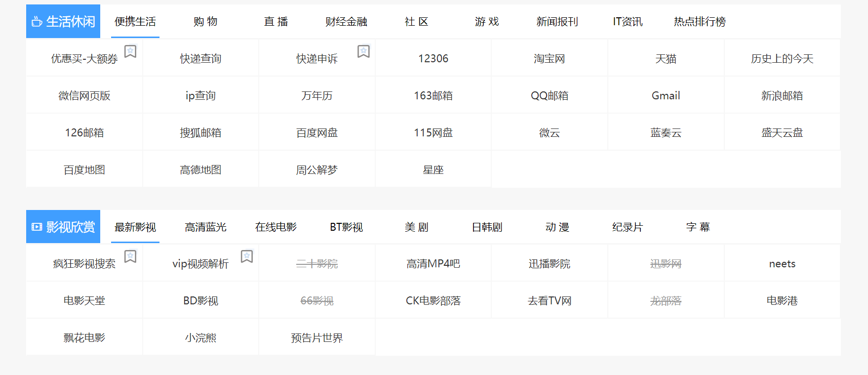Screen dimensions: 868x375
Task: Click the bookmark icon beside vip视频解析
Action: coord(247,256)
